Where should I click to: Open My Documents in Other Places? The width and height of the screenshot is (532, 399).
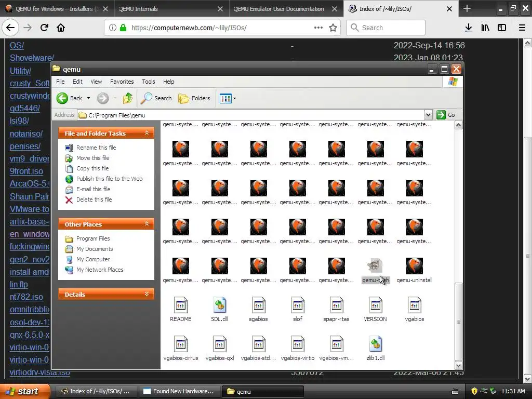(95, 249)
